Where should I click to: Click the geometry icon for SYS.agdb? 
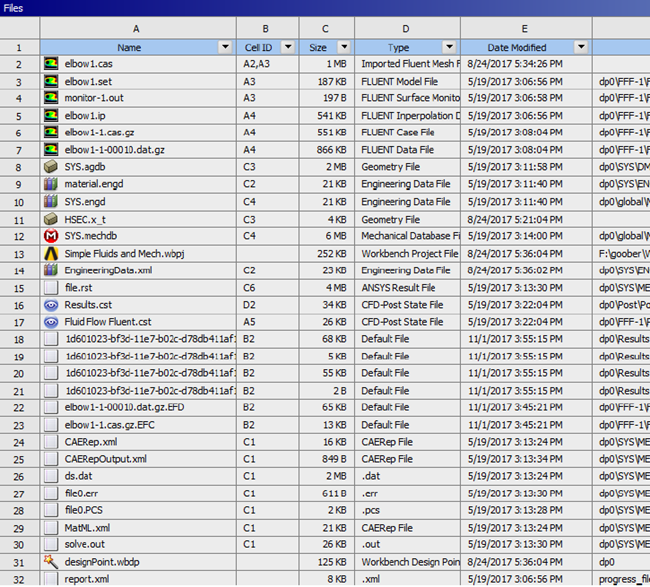(x=51, y=167)
